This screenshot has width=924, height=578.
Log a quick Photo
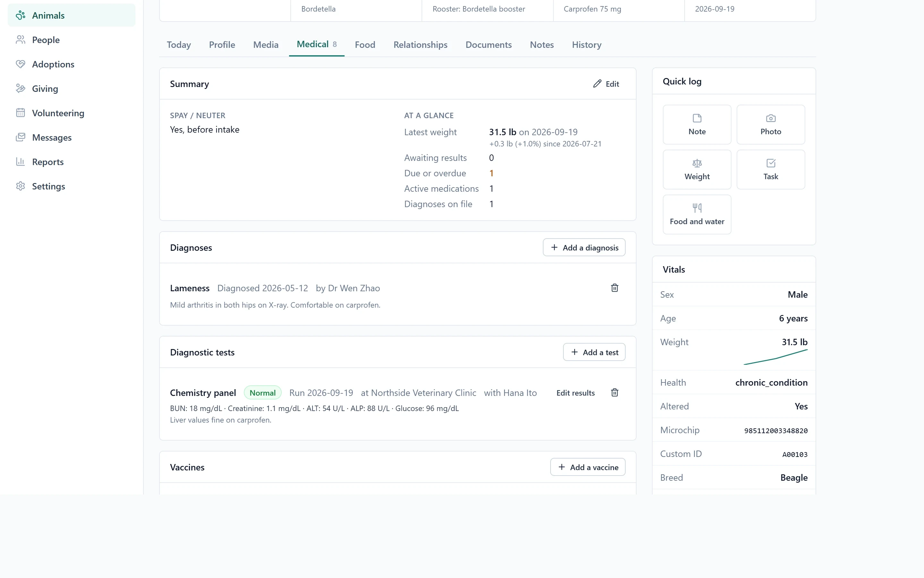771,125
